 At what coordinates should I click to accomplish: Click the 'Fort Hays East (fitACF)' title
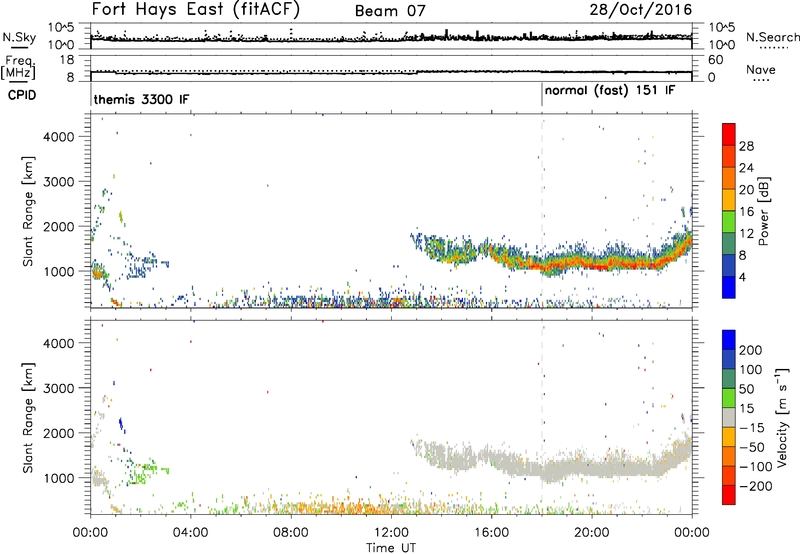[x=196, y=10]
